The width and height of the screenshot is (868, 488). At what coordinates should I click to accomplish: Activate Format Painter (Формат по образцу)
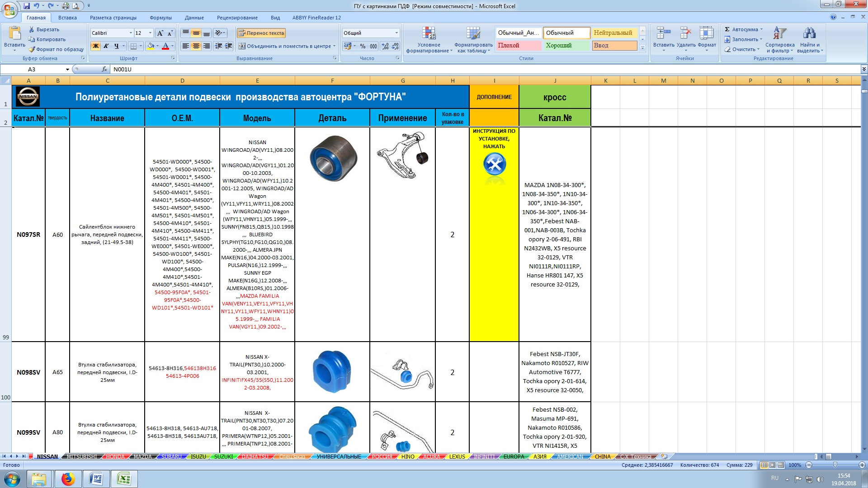[x=56, y=49]
